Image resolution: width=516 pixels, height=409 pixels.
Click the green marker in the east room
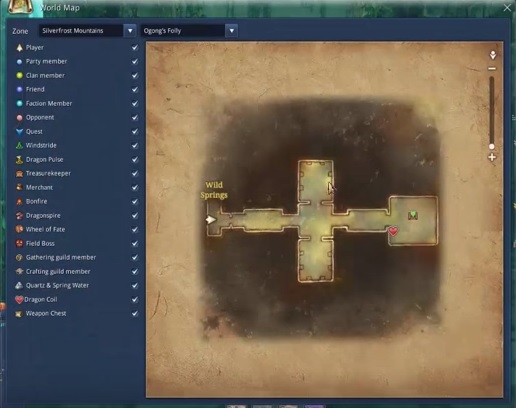click(x=413, y=215)
